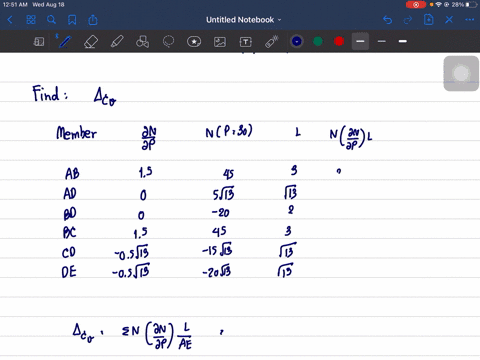Viewport: 480px width, 360px height.
Task: Bookmark this page
Action: coord(72,20)
